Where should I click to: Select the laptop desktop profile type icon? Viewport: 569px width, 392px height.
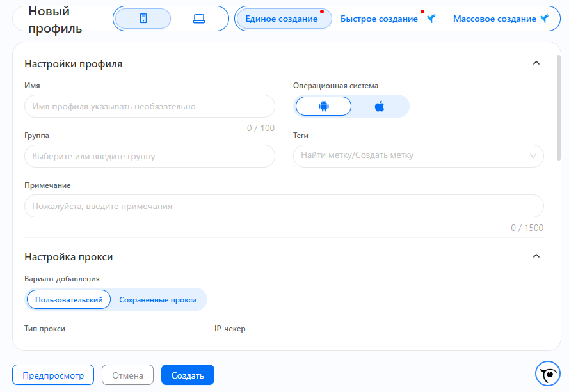click(199, 19)
